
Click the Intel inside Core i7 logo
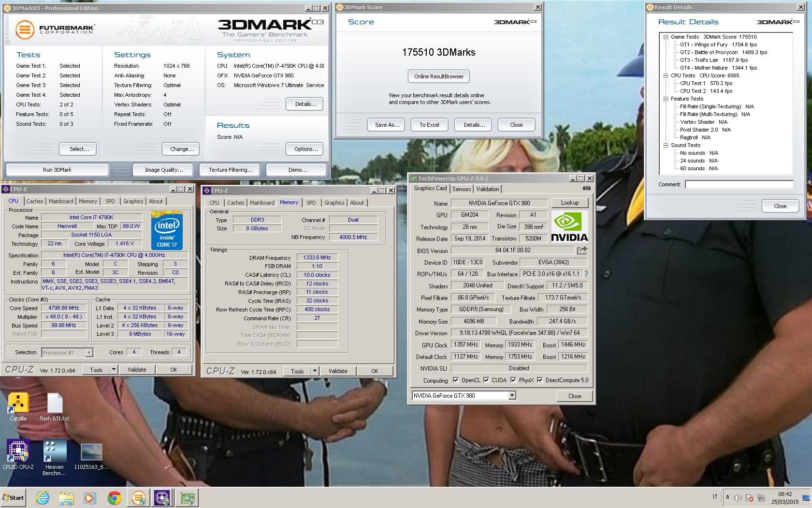coord(167,230)
